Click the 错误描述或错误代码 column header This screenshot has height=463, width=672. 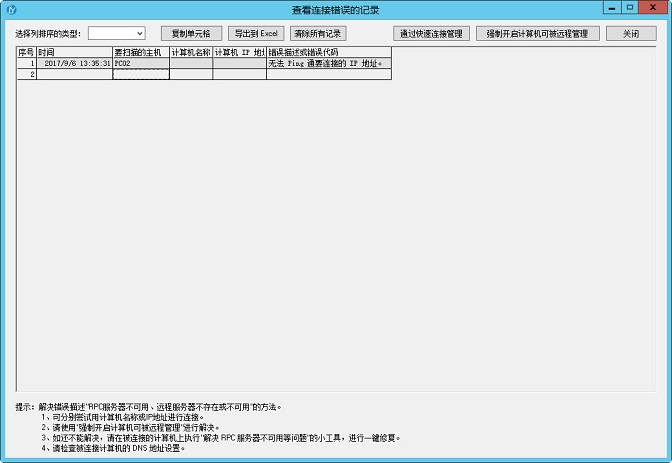point(328,51)
